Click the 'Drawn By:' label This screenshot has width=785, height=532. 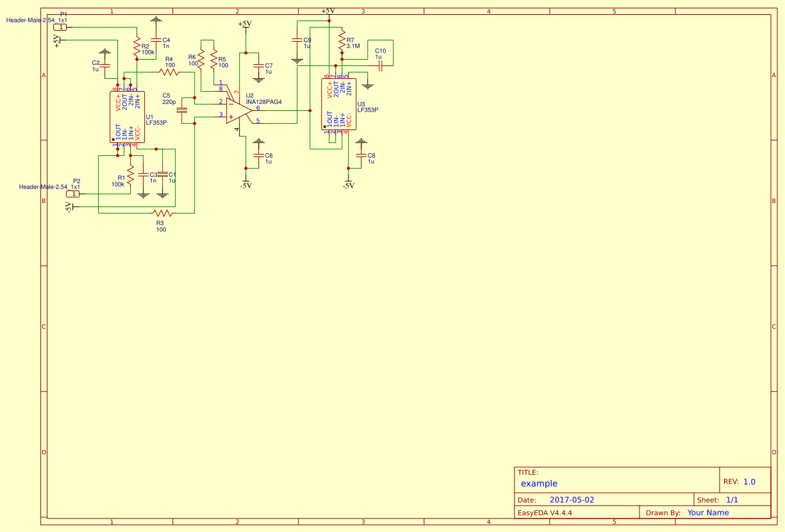[x=663, y=513]
